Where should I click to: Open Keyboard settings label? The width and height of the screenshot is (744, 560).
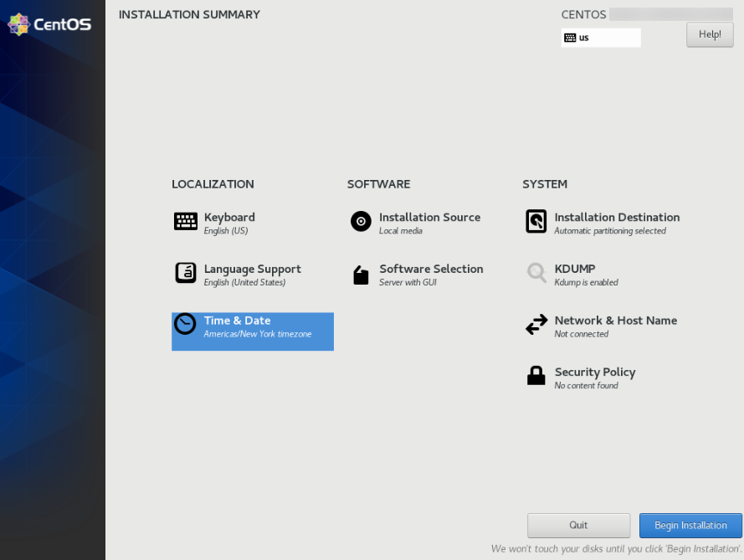point(229,218)
